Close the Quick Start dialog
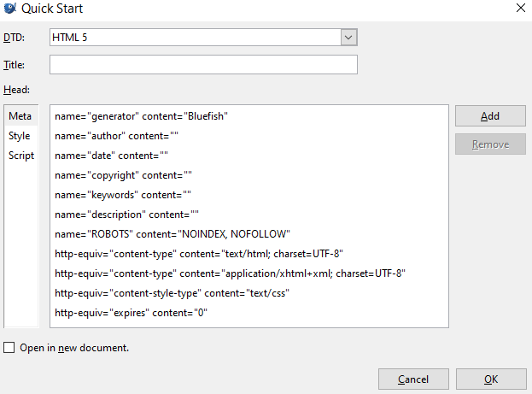The width and height of the screenshot is (532, 394). pyautogui.click(x=520, y=9)
